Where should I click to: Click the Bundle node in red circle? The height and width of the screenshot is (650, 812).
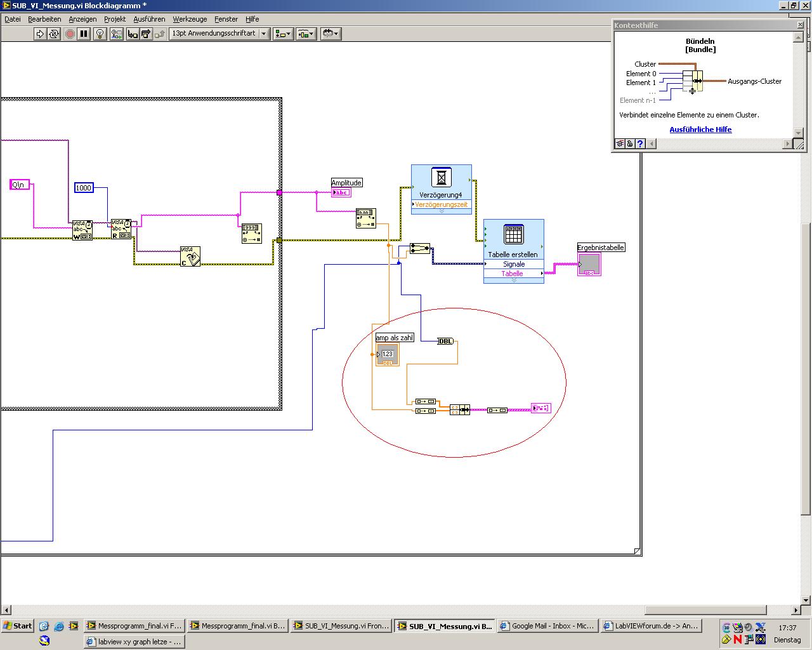coord(460,409)
